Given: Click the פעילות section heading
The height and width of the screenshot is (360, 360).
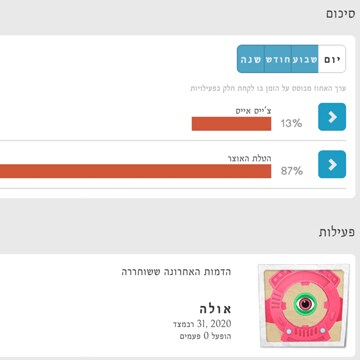Looking at the screenshot, I should pos(337,232).
